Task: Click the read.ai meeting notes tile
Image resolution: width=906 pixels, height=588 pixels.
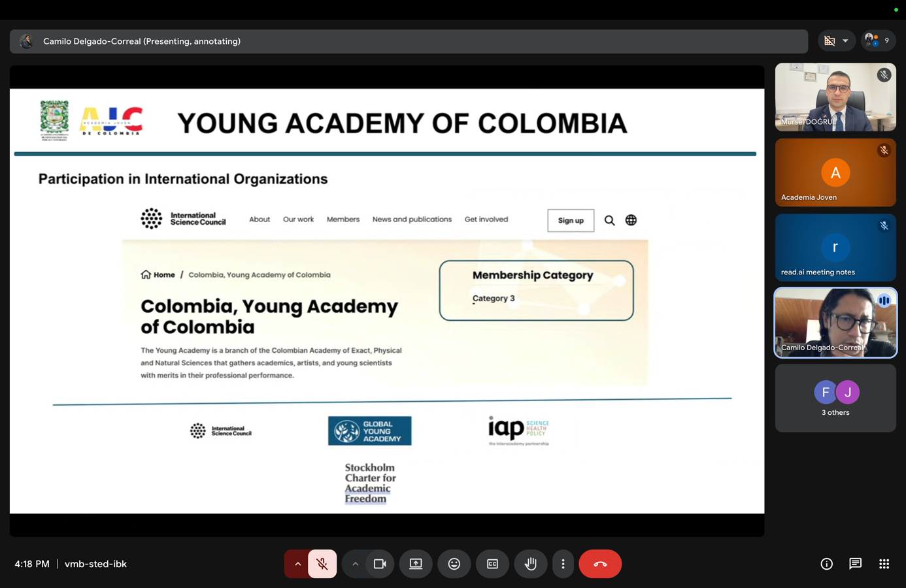Action: coord(835,248)
